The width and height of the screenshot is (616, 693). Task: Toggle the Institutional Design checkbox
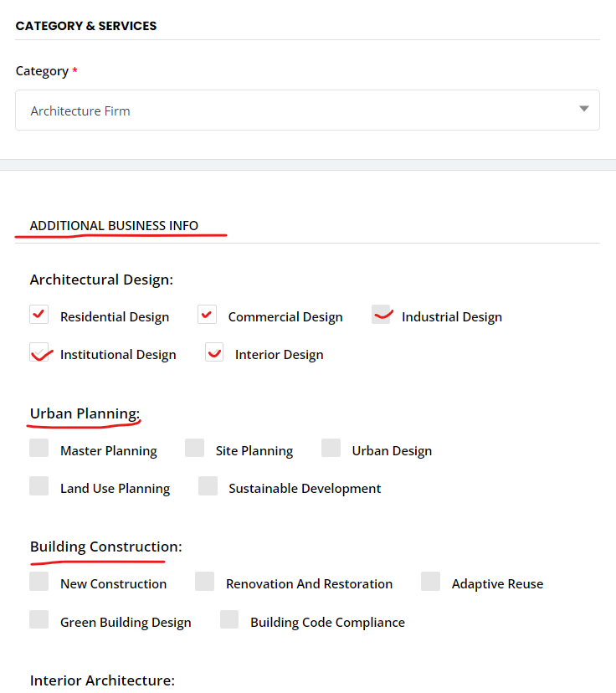click(x=38, y=352)
